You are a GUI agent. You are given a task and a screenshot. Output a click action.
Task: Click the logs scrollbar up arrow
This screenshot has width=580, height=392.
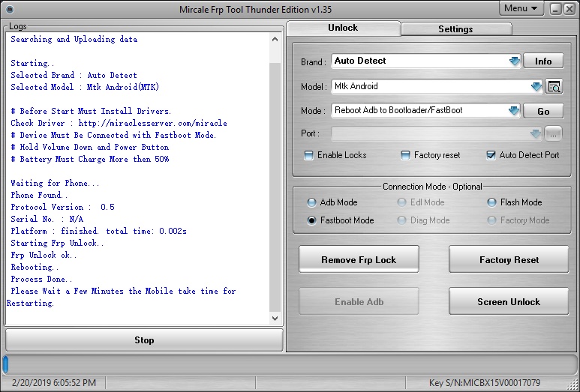tap(275, 39)
